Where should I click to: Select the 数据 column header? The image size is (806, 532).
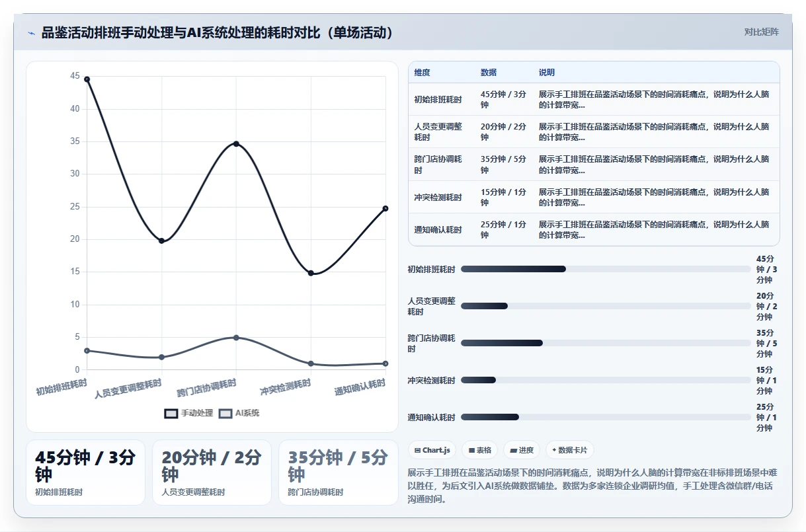coord(489,73)
